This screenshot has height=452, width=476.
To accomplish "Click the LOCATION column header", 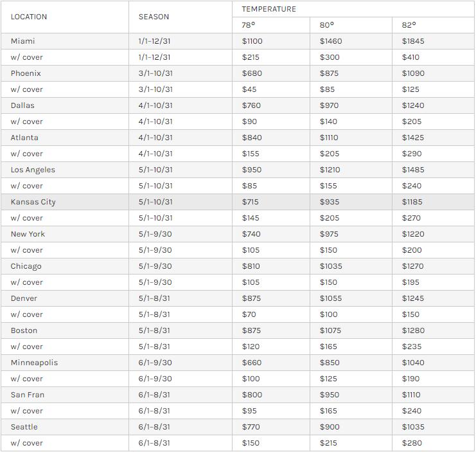I will [28, 17].
